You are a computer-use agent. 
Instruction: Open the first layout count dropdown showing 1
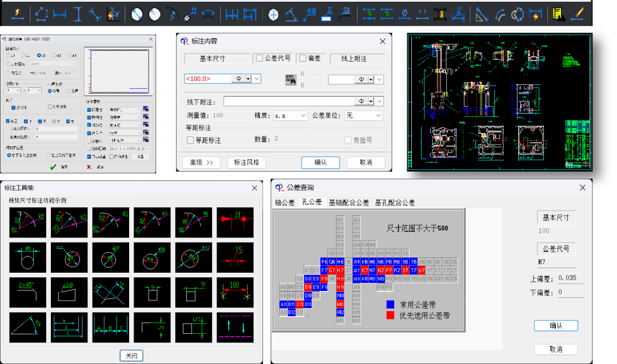13,90
